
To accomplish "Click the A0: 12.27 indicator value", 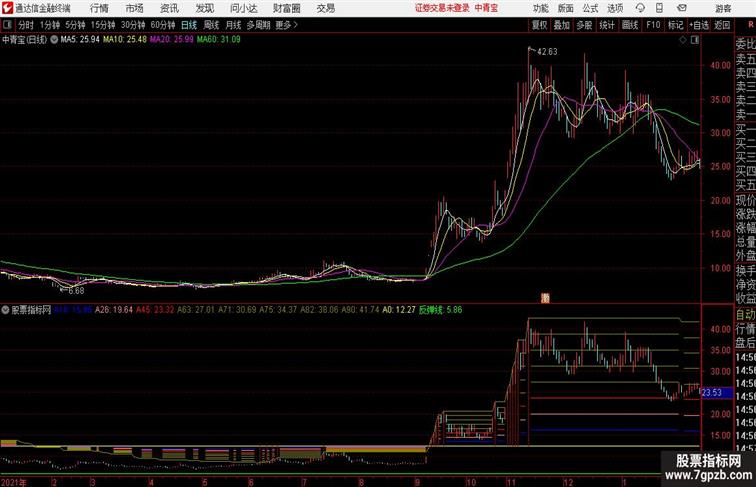I will (399, 310).
